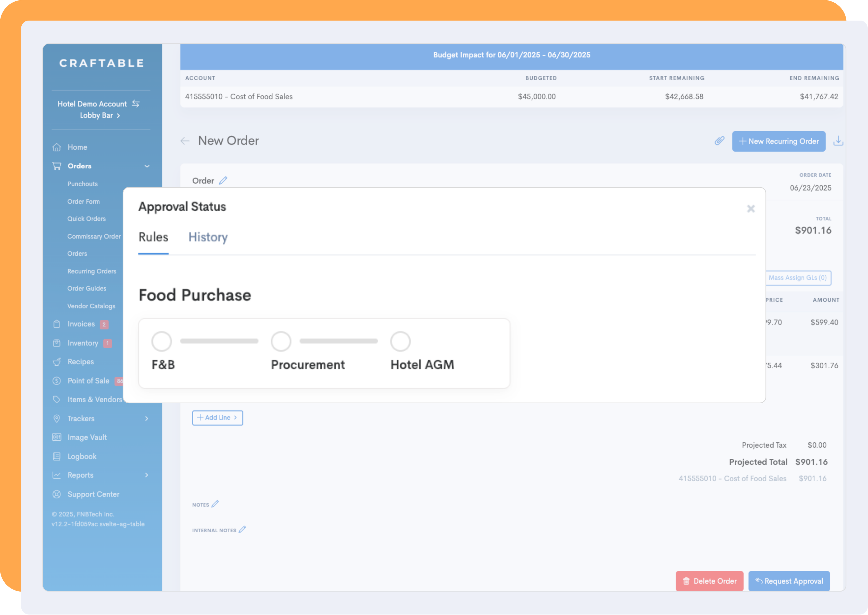Click the Notes pencil edit icon
The width and height of the screenshot is (868, 615).
click(x=215, y=504)
